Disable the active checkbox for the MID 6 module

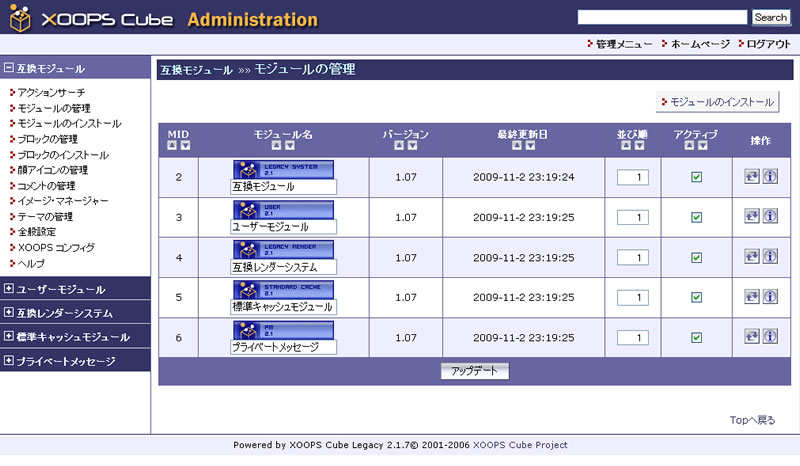click(x=696, y=337)
